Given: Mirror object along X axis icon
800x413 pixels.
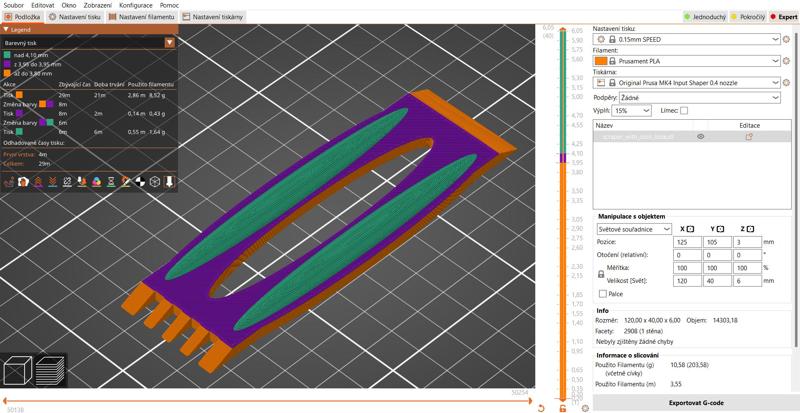Looking at the screenshot, I should [x=690, y=229].
